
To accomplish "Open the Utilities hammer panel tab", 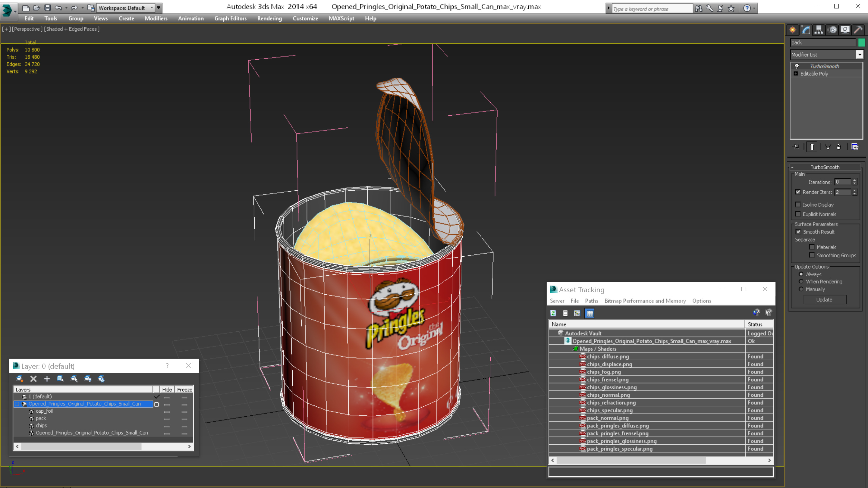I will (x=858, y=30).
